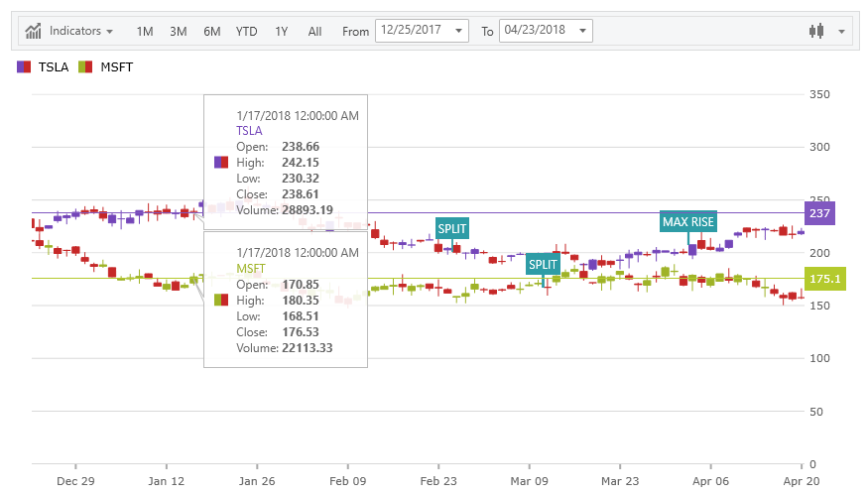Select the All range
Viewport: 868px width, 496px height.
315,32
